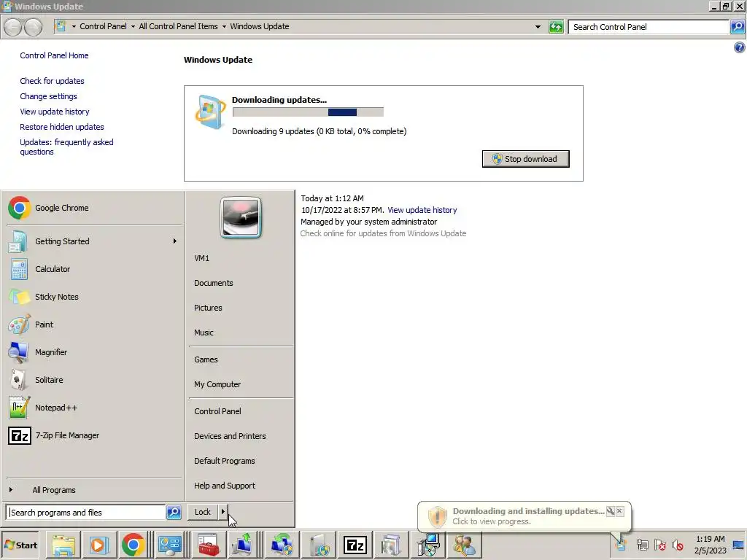The image size is (747, 560).
Task: Click the muted volume tray icon
Action: tap(678, 545)
